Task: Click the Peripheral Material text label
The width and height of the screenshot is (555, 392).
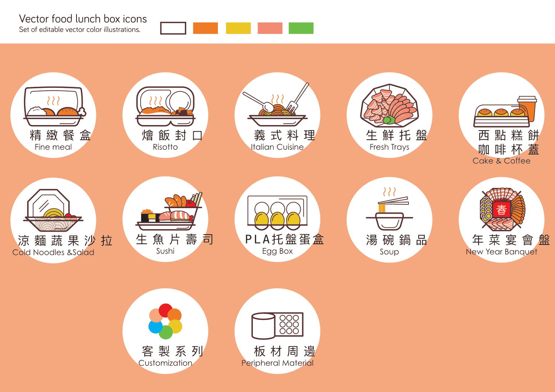Action: [277, 363]
